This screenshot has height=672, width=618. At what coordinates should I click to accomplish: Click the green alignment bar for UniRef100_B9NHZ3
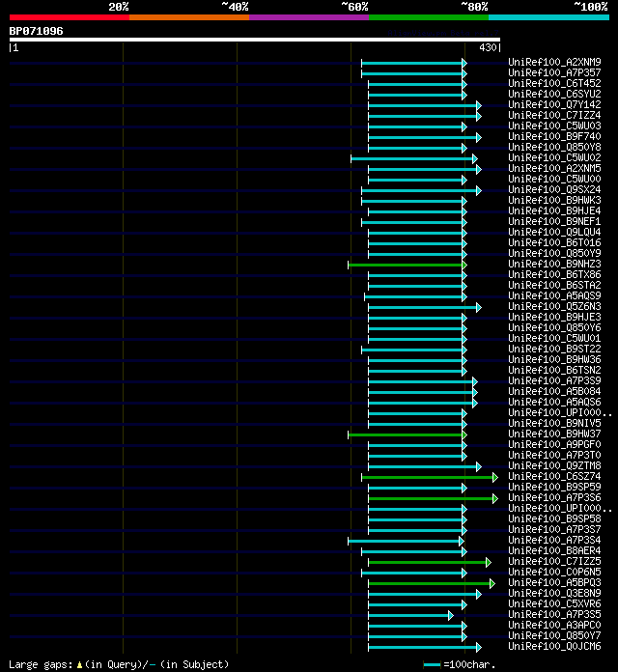(x=407, y=266)
